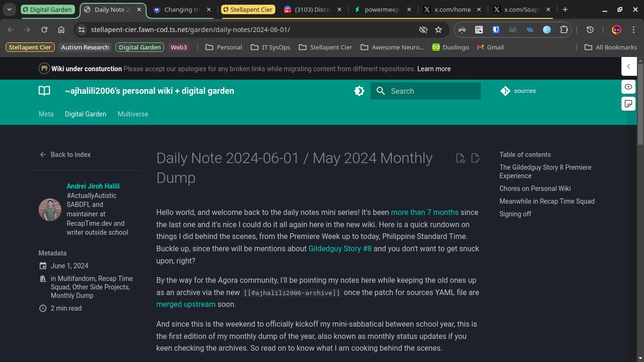This screenshot has width=644, height=362.
Task: Open the sticky note side panel icon
Action: coord(628,104)
